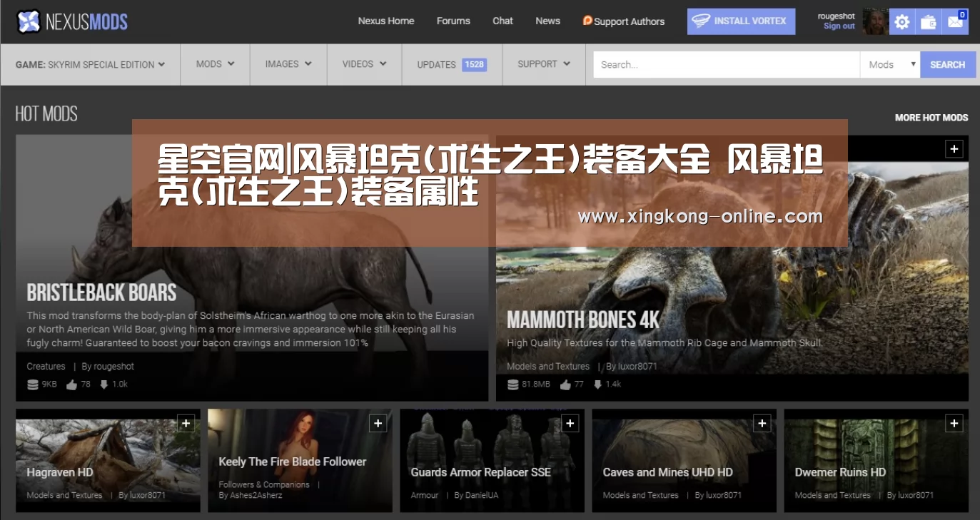The image size is (980, 520).
Task: Open Forums in the top navigation
Action: point(453,21)
